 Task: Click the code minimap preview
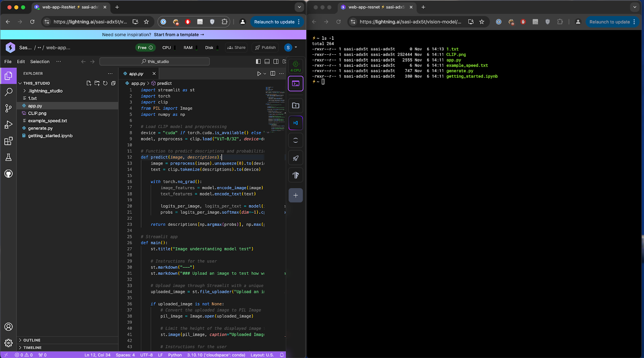[x=275, y=109]
